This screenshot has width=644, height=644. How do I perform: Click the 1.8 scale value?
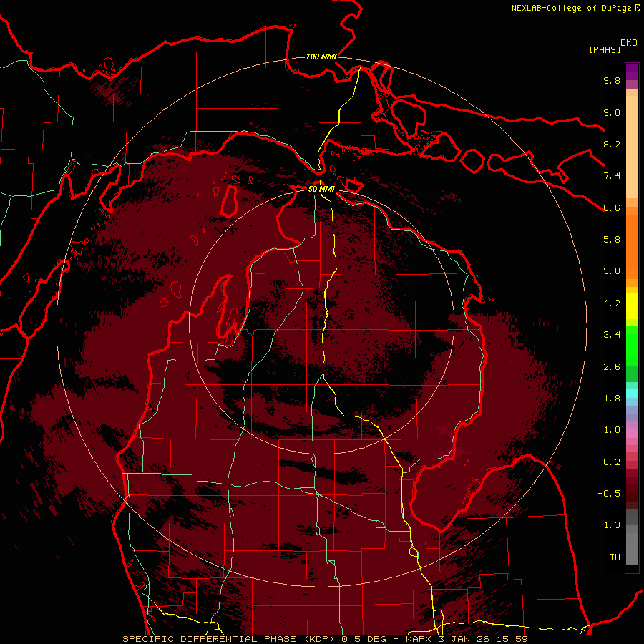612,399
